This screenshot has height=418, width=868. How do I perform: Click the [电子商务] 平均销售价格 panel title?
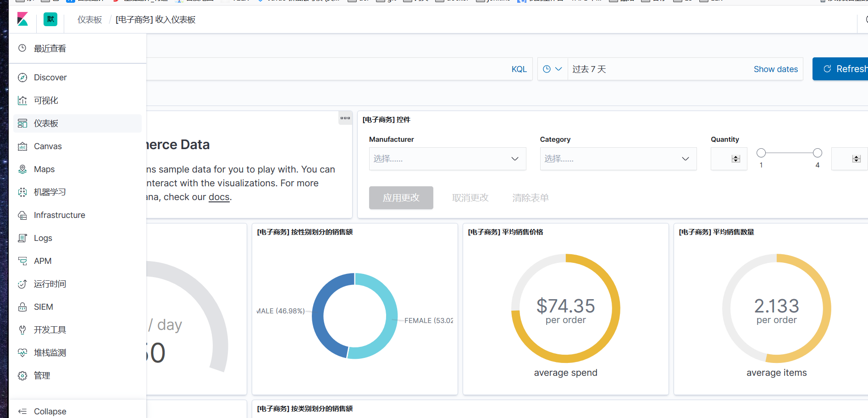(506, 232)
